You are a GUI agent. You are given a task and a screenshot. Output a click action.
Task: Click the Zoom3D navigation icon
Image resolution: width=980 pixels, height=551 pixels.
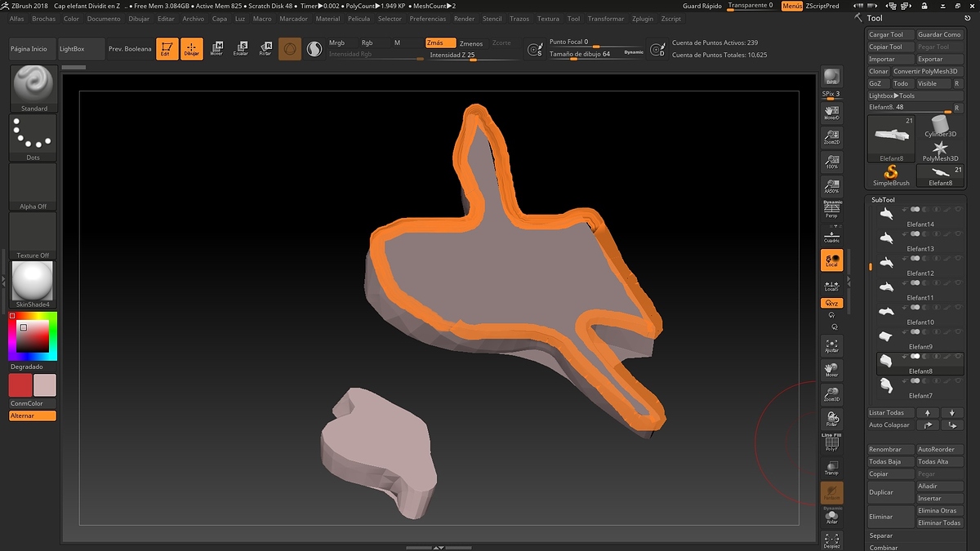point(831,394)
